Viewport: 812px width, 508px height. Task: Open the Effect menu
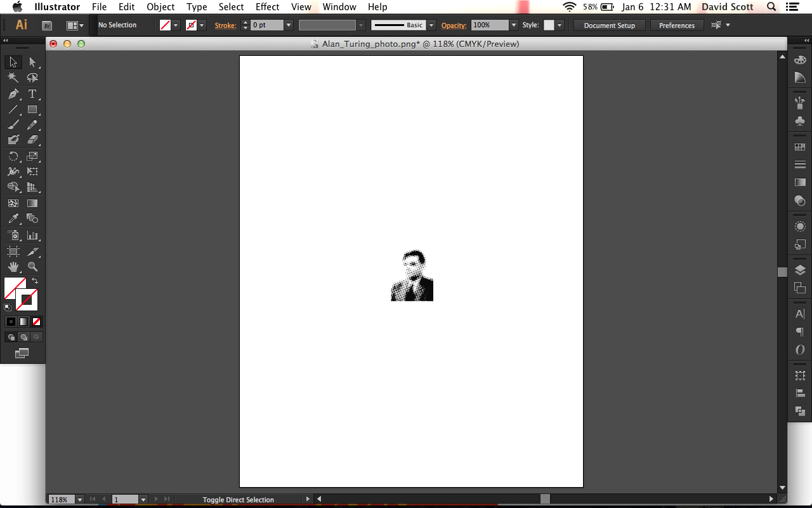pos(268,7)
